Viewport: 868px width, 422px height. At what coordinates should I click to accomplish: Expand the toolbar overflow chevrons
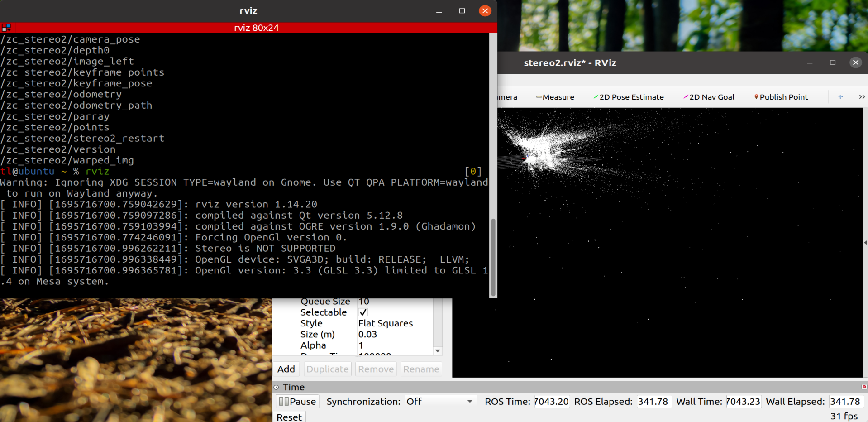point(862,97)
